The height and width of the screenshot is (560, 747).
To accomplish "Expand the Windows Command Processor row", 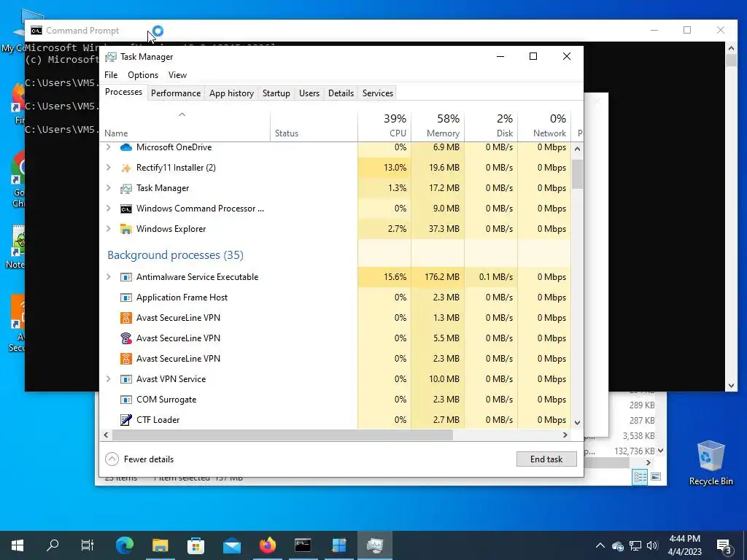I will coord(109,209).
